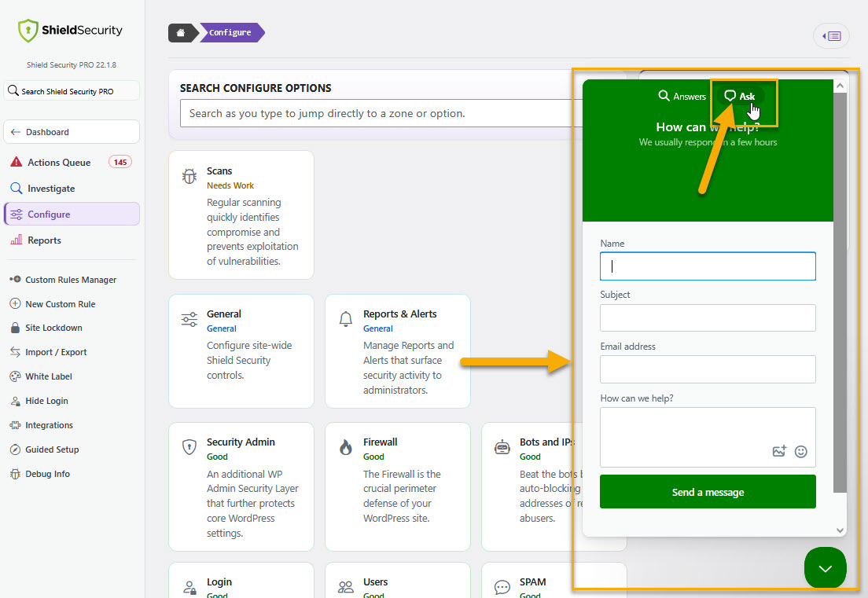Open the emoji picker
Image resolution: width=868 pixels, height=598 pixels.
pos(800,451)
